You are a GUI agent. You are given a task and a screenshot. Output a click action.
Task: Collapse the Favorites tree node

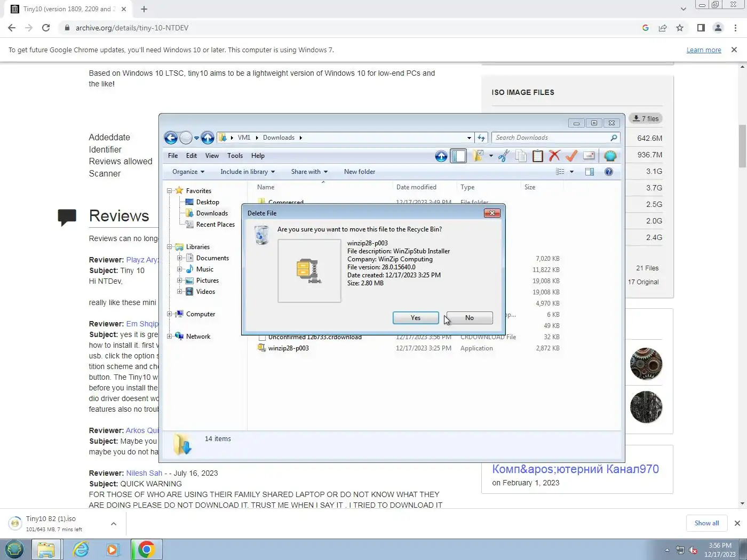169,191
